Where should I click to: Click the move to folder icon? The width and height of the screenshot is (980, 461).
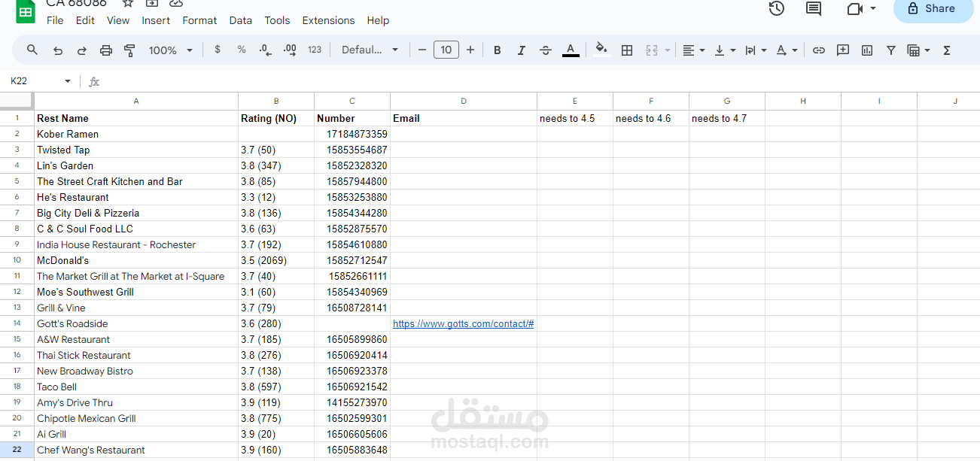(152, 3)
